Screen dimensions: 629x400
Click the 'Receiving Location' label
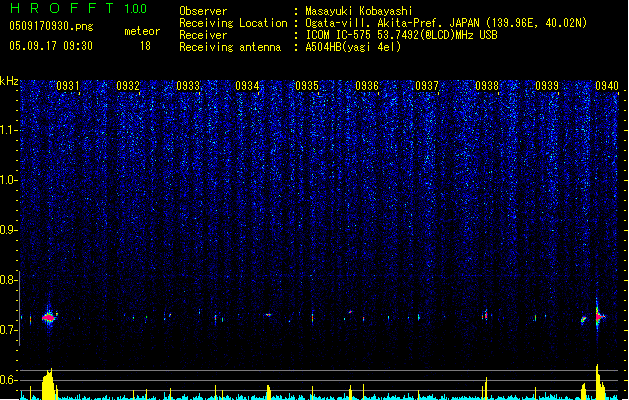tap(233, 23)
